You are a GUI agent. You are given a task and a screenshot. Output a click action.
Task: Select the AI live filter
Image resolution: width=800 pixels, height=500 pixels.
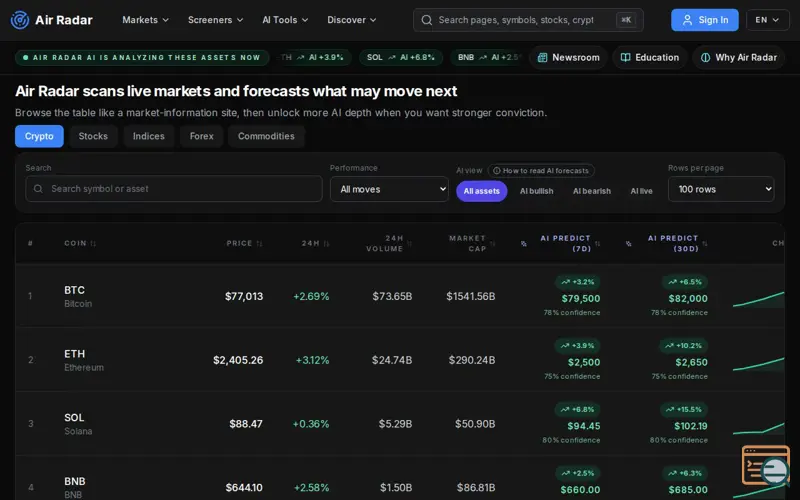pyautogui.click(x=641, y=191)
